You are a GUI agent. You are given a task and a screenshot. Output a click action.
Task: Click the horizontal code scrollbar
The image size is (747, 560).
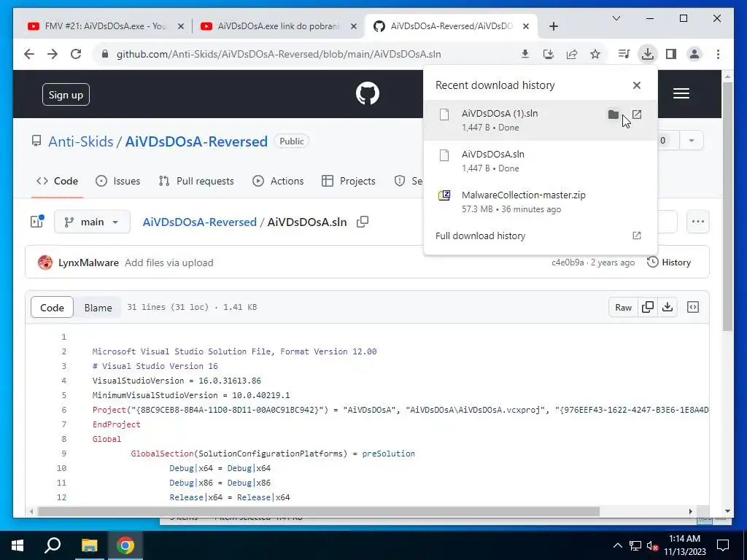(x=318, y=511)
